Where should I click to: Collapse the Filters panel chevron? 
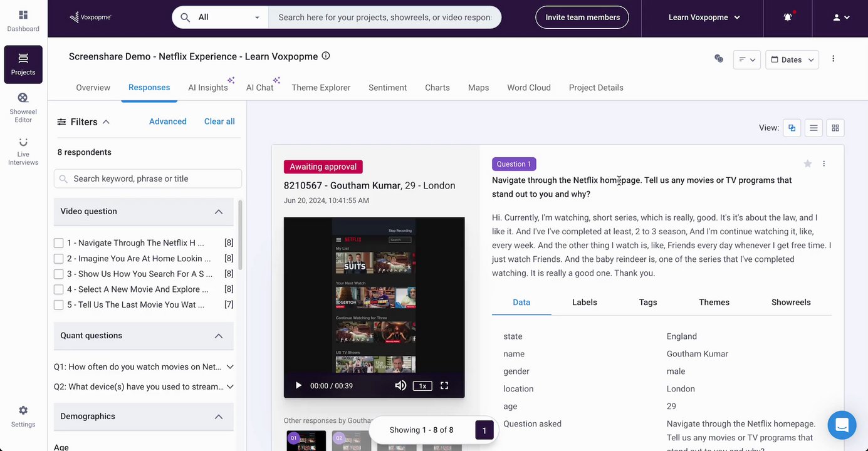tap(106, 122)
